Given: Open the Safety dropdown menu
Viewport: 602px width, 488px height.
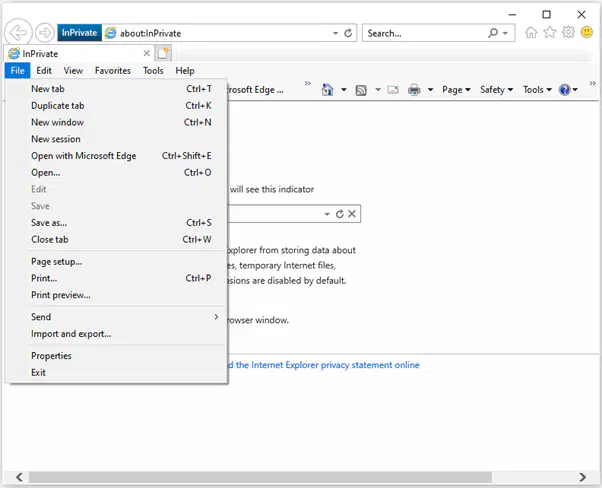Looking at the screenshot, I should [496, 90].
